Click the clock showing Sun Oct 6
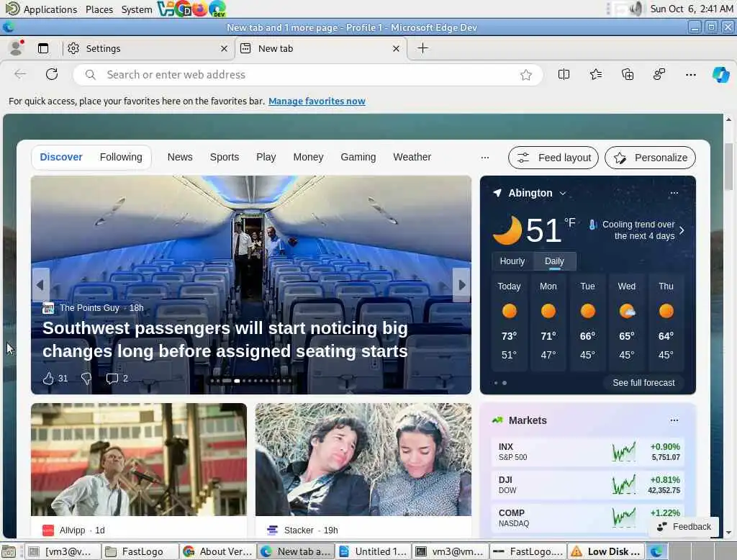This screenshot has height=560, width=737. click(692, 9)
